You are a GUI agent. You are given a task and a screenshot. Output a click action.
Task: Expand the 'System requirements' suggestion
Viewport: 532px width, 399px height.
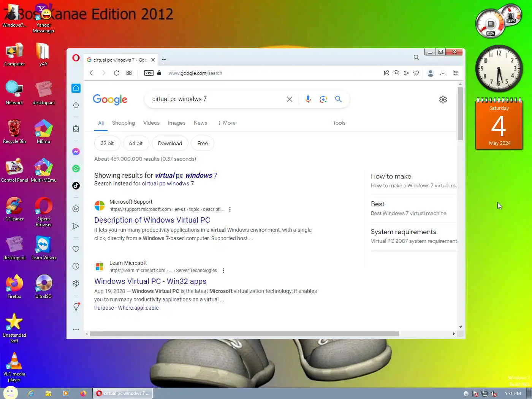tap(413, 236)
